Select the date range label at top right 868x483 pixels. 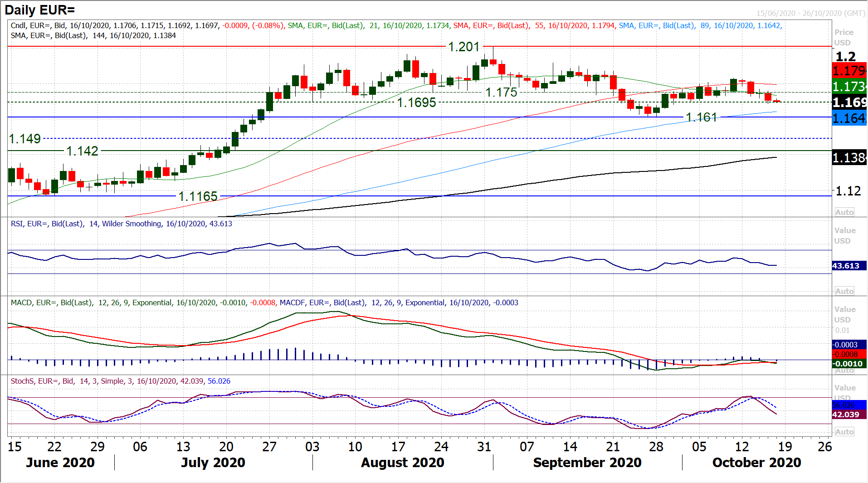(810, 13)
